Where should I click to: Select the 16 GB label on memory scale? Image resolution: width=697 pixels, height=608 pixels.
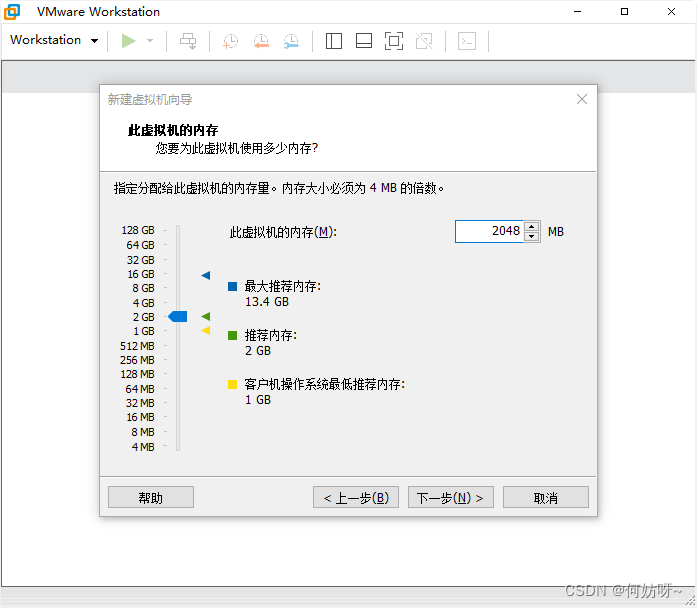(x=141, y=274)
